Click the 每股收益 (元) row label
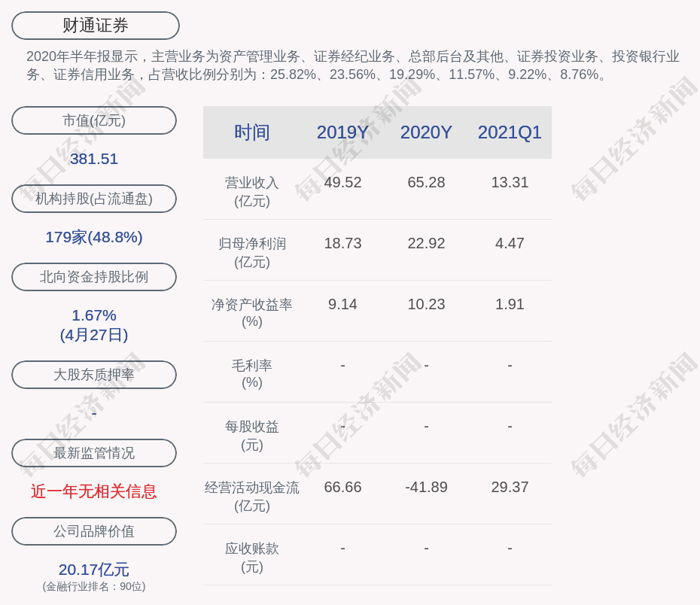The image size is (700, 605). [252, 436]
